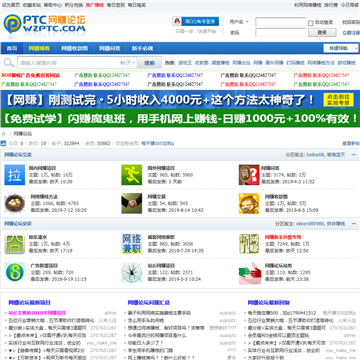360x360 pixels.
Task: Open last post dated 2019-8-5 15:09
Action: (x=302, y=210)
